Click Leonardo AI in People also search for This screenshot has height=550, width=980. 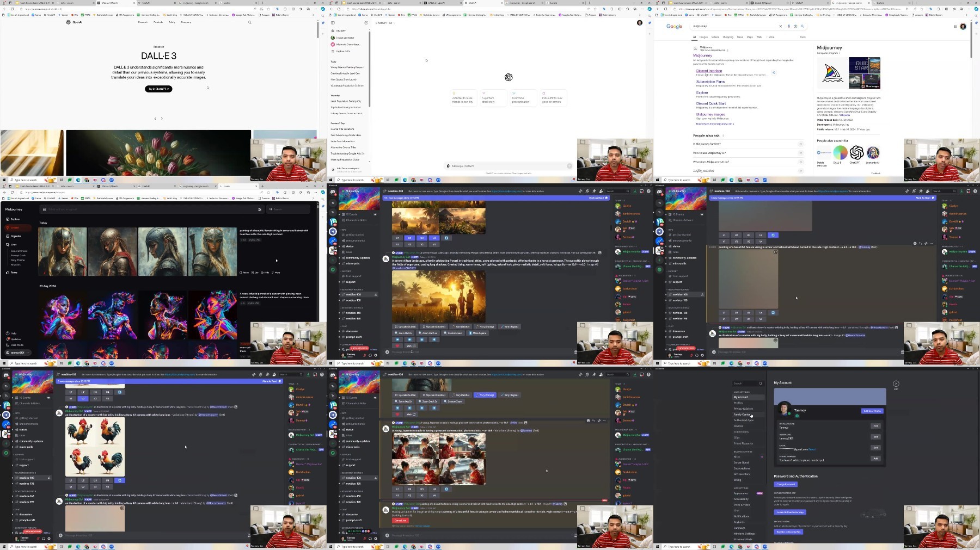[x=873, y=155]
